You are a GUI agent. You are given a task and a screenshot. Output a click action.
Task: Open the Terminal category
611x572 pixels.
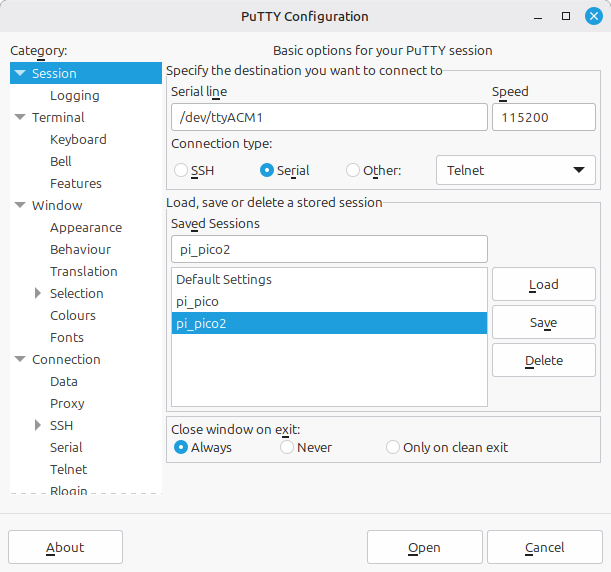click(58, 117)
